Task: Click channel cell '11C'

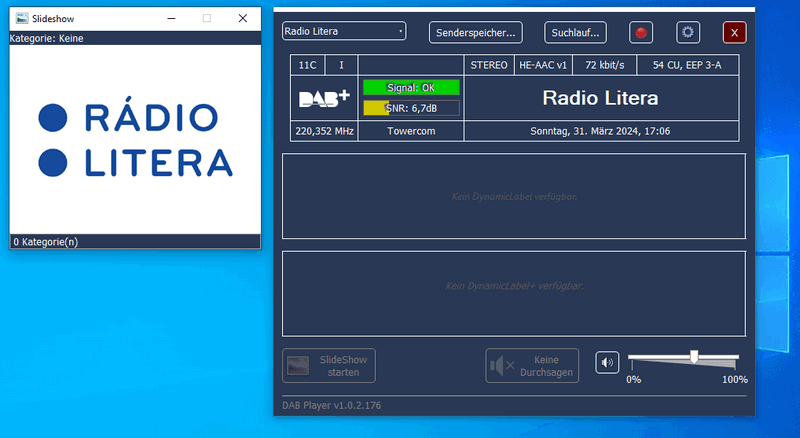Action: coord(307,65)
